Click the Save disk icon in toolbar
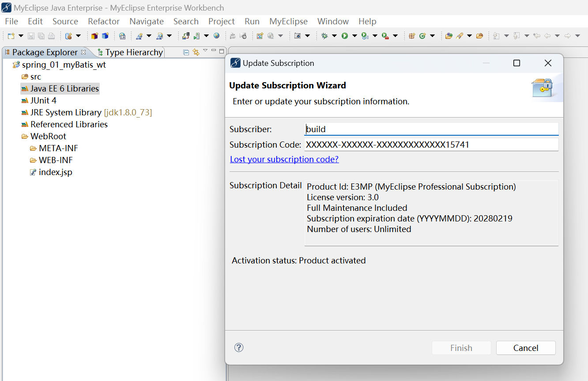This screenshot has height=381, width=588. [31, 36]
